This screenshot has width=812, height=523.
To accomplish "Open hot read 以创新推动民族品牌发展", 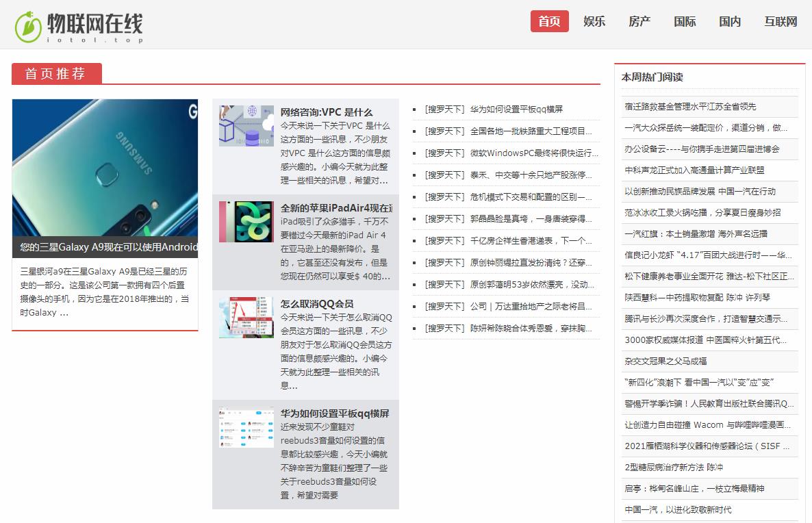I will tap(700, 192).
